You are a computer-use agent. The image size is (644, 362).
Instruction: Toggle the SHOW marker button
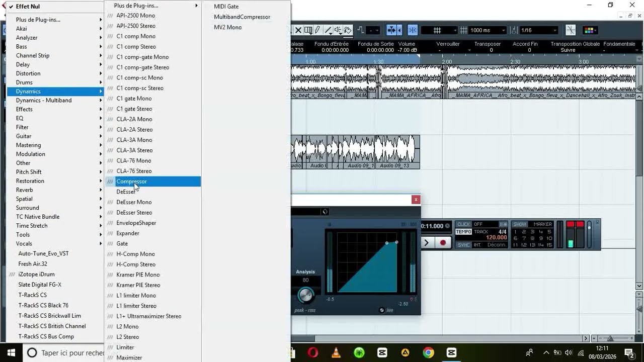[520, 224]
